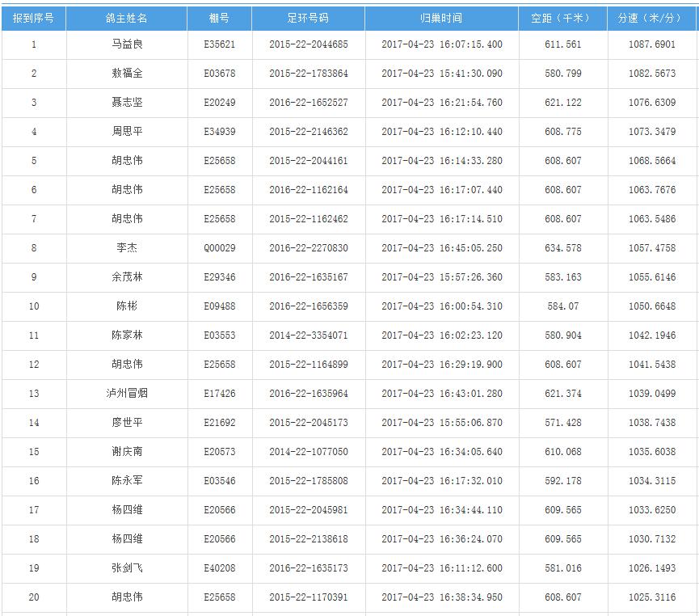Select loft number Q00029
699x616 pixels.
(x=219, y=248)
